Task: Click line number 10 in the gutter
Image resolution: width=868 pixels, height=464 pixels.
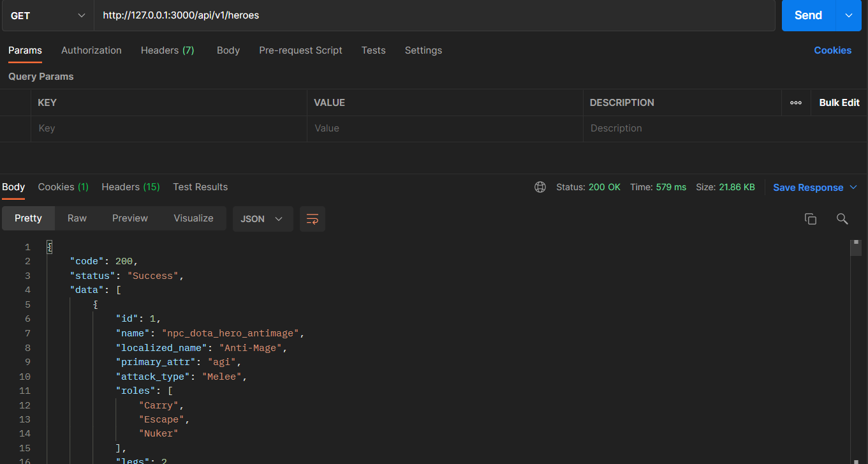Action: 25,377
